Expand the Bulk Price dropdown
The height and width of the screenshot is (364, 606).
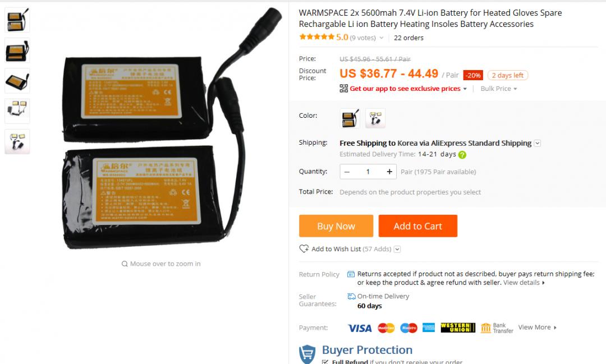click(x=499, y=89)
